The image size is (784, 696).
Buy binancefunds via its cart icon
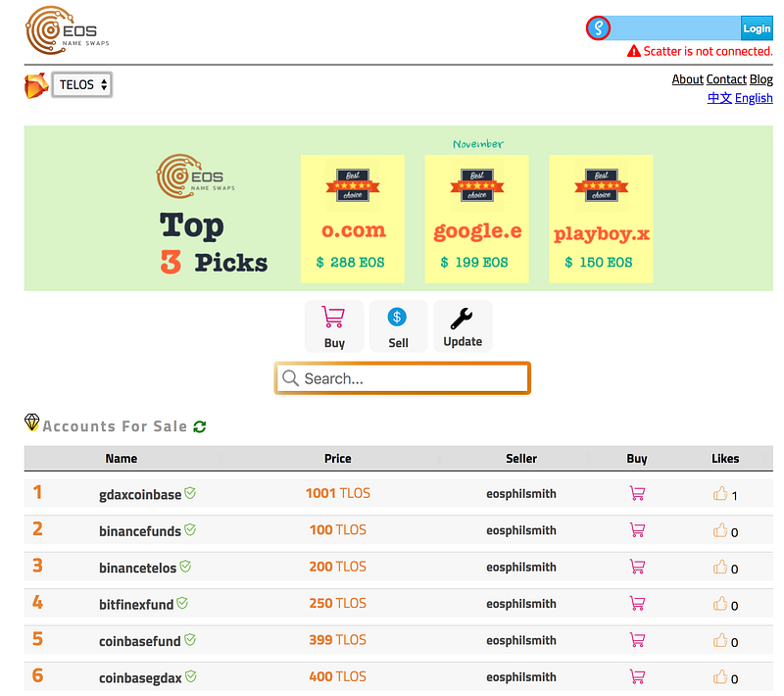(637, 530)
